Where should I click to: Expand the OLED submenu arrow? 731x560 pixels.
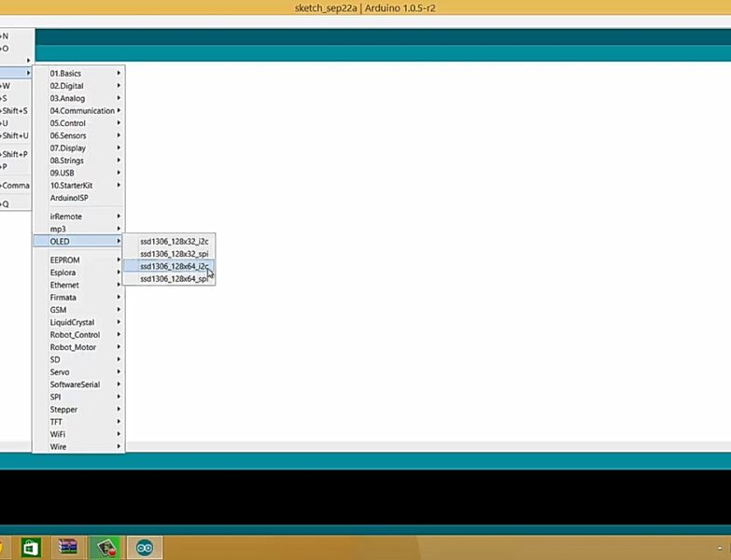click(119, 242)
